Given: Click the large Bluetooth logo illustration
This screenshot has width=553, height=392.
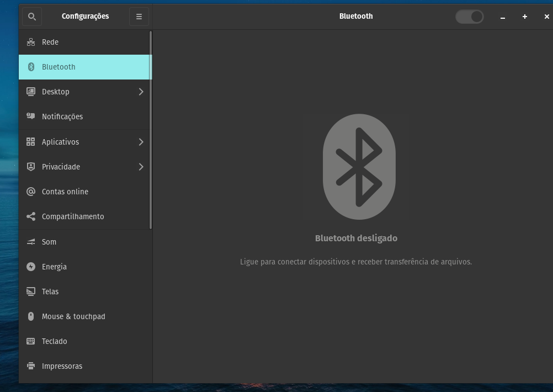Looking at the screenshot, I should (359, 167).
